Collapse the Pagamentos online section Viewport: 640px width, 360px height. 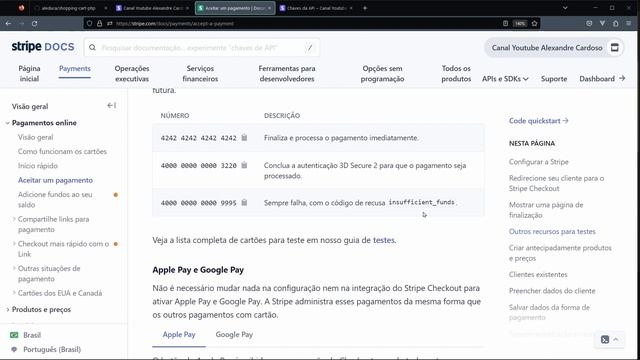point(7,123)
